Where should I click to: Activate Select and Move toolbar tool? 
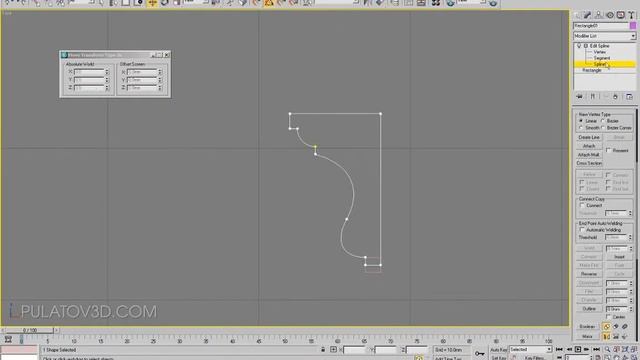(x=152, y=3)
